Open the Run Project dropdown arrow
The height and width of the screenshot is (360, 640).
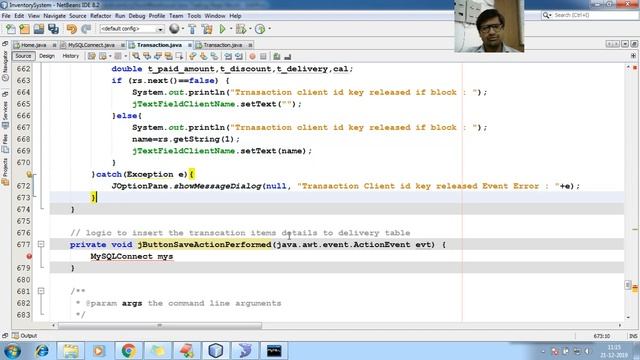(231, 29)
